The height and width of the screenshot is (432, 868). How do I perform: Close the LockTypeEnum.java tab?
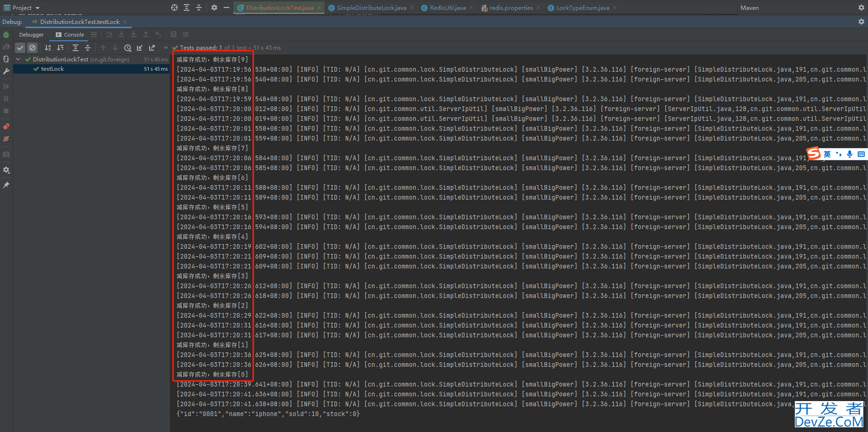(615, 7)
